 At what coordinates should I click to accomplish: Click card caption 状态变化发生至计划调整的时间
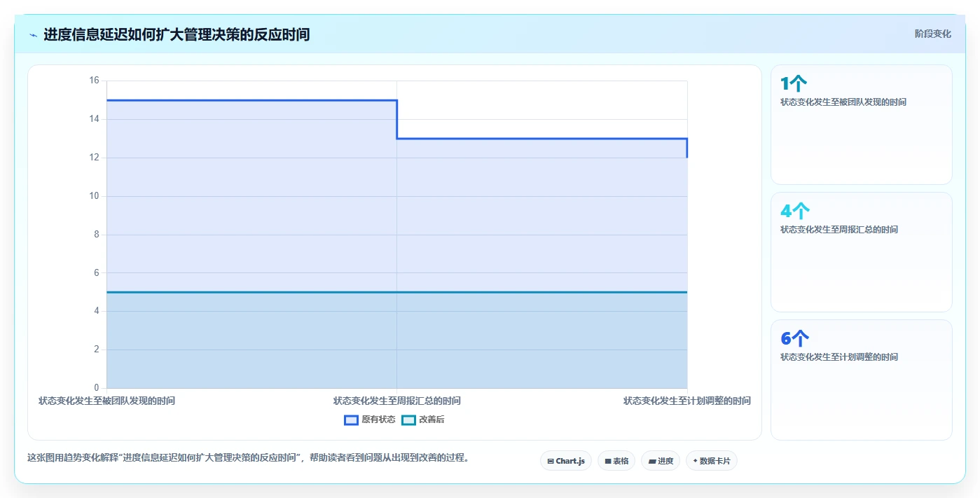tap(839, 357)
